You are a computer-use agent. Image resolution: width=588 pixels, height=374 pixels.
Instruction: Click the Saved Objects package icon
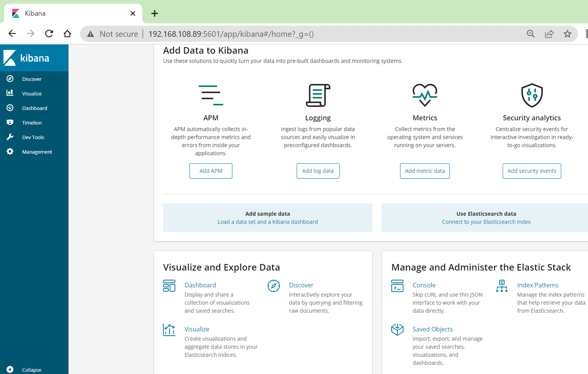pos(397,330)
